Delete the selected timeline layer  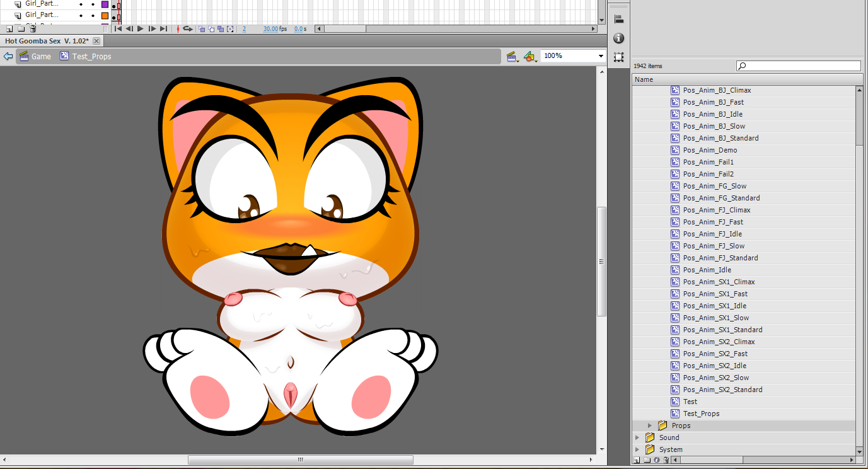pyautogui.click(x=33, y=29)
